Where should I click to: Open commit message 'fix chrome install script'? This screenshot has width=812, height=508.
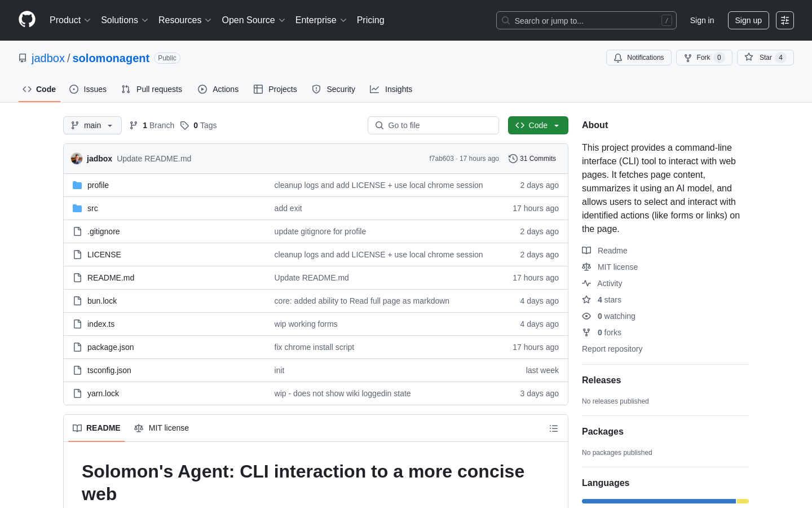tap(314, 347)
